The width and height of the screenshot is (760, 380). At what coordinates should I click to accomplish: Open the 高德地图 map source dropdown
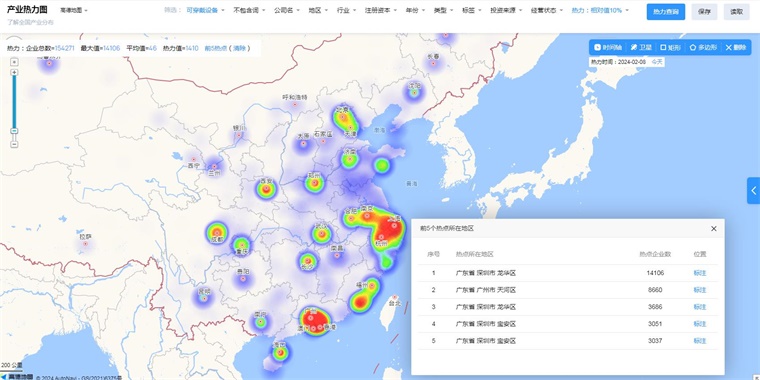click(74, 10)
